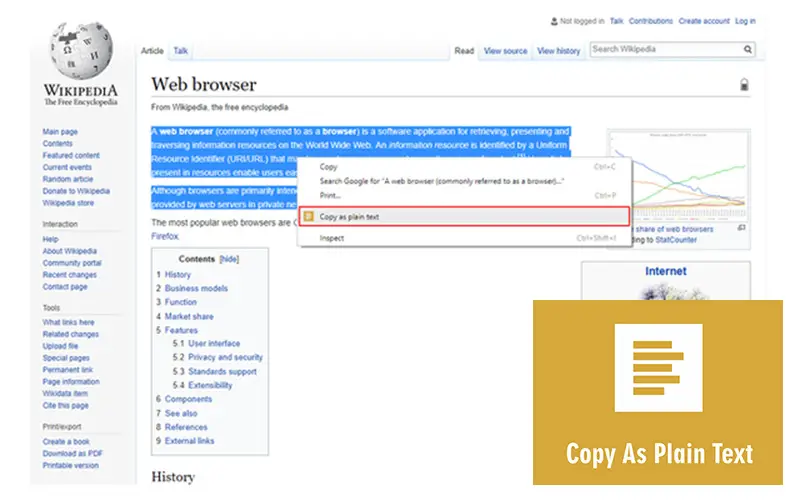Open Wikidata item link

click(x=65, y=393)
